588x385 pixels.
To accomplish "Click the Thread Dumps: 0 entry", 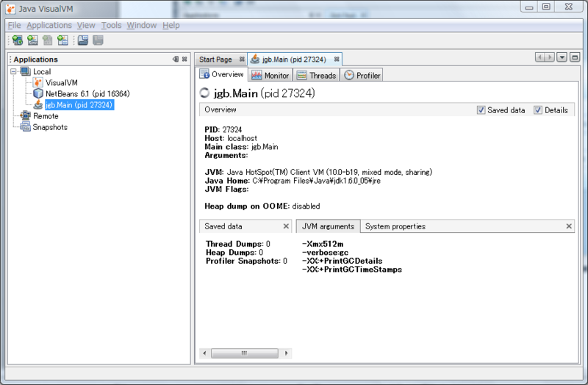I will click(237, 244).
